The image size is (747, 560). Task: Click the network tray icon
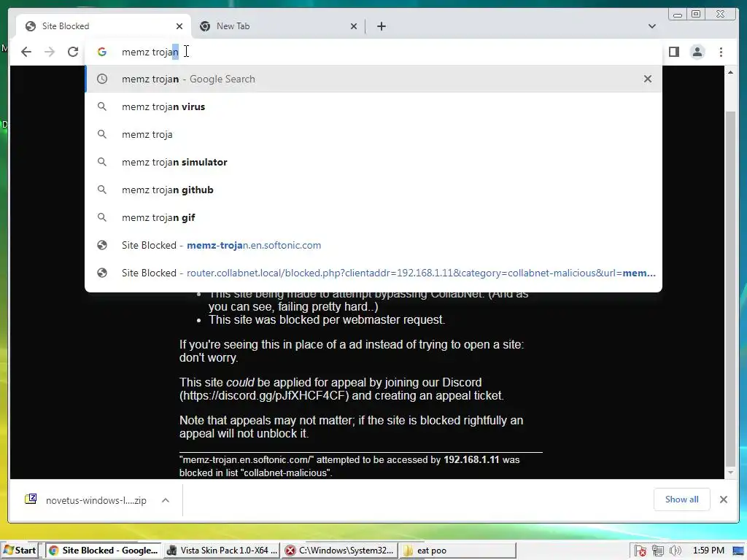click(658, 551)
